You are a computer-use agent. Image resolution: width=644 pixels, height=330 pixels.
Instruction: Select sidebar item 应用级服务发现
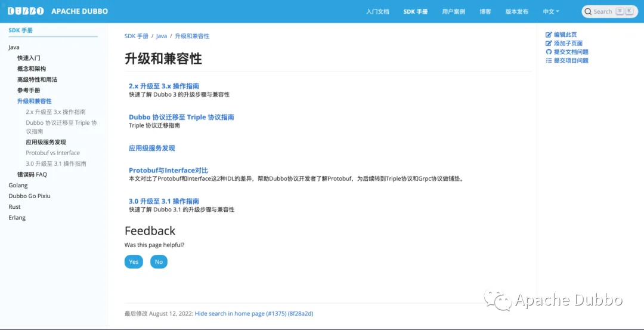click(x=46, y=142)
